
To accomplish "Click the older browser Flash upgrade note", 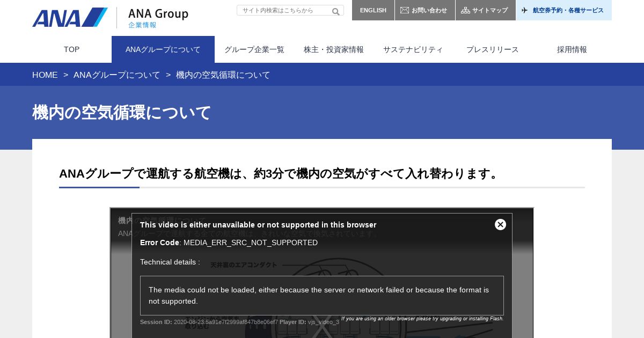I will point(422,319).
